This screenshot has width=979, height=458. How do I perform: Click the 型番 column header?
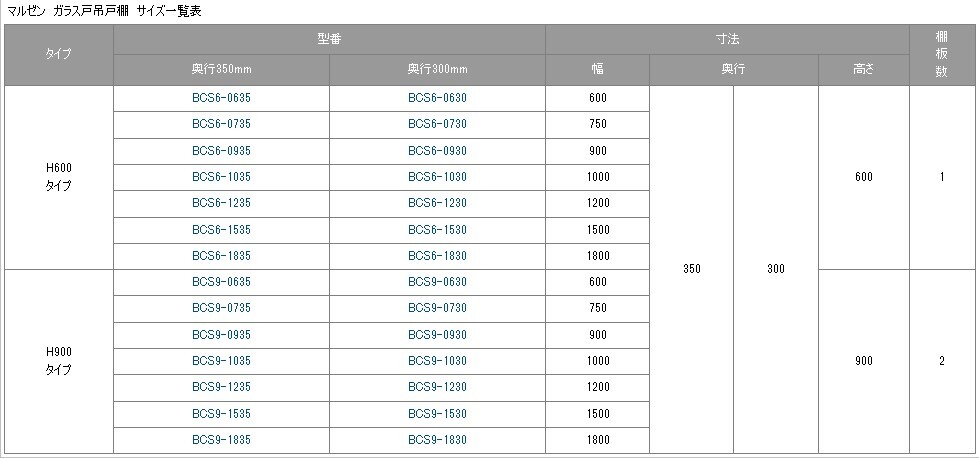click(329, 39)
